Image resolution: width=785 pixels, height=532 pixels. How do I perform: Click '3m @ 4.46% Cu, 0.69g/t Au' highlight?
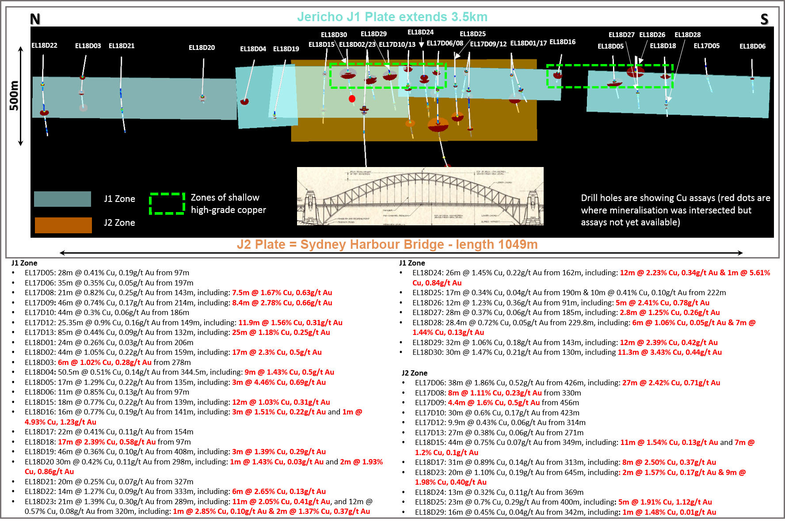pyautogui.click(x=279, y=382)
